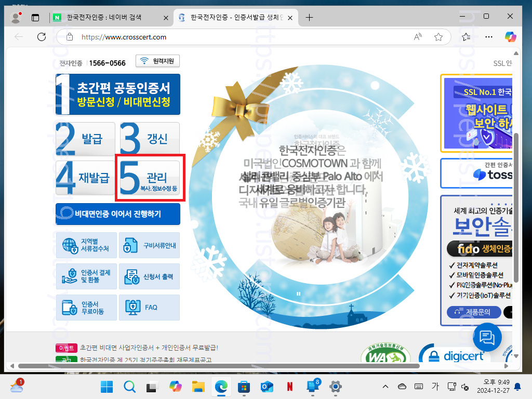Open 구비서류안내 document icon tile
532x399 pixels.
click(x=149, y=245)
